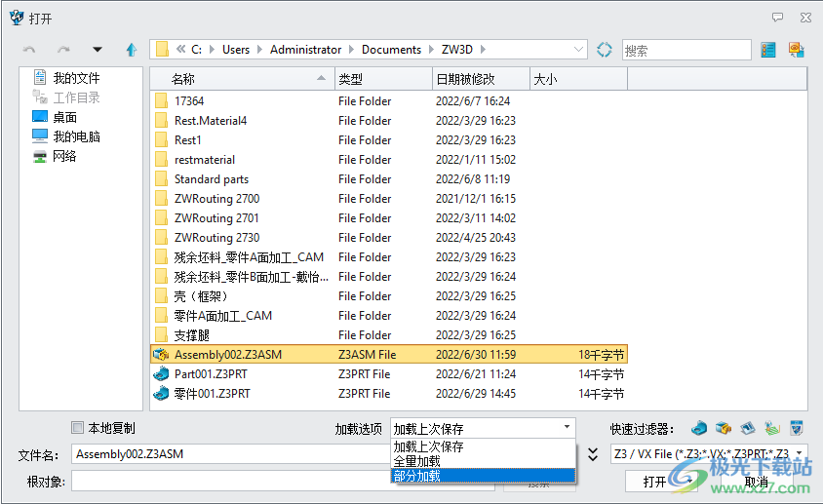Enable the 本地复制 checkbox
The image size is (823, 504).
(x=77, y=428)
